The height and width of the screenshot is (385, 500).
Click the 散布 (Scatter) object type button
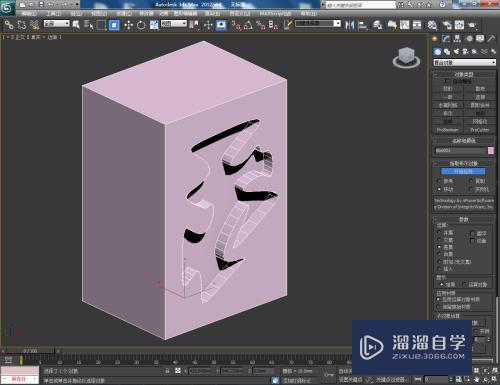pyautogui.click(x=480, y=89)
